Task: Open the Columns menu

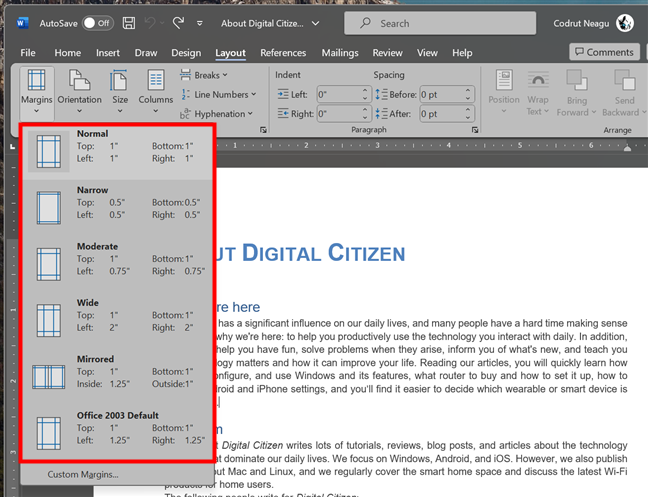Action: tap(155, 92)
